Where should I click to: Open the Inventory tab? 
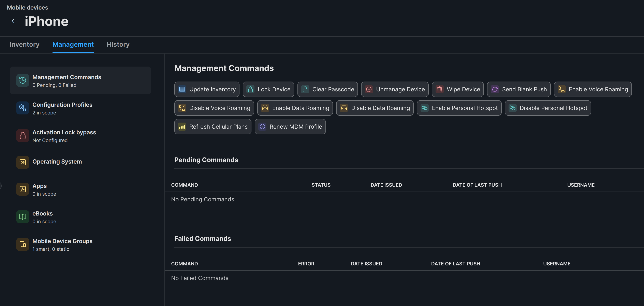pos(25,44)
